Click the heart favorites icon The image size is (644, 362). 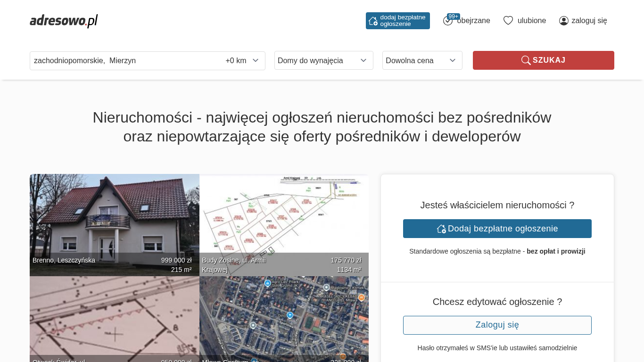(508, 21)
